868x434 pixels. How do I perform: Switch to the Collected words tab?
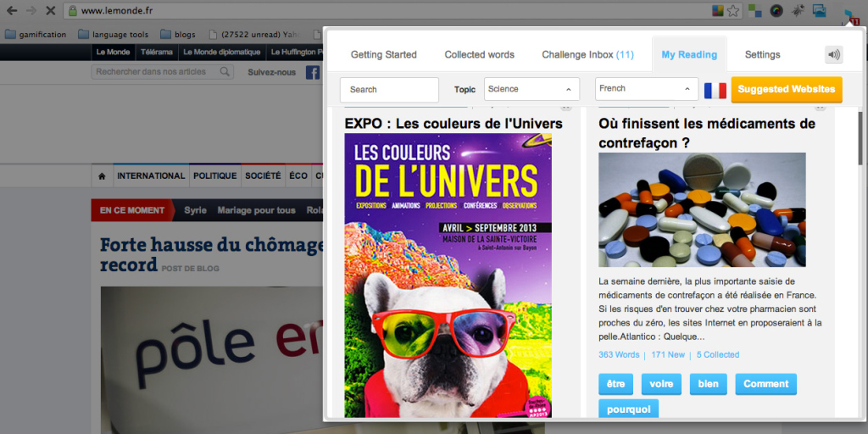pos(480,55)
